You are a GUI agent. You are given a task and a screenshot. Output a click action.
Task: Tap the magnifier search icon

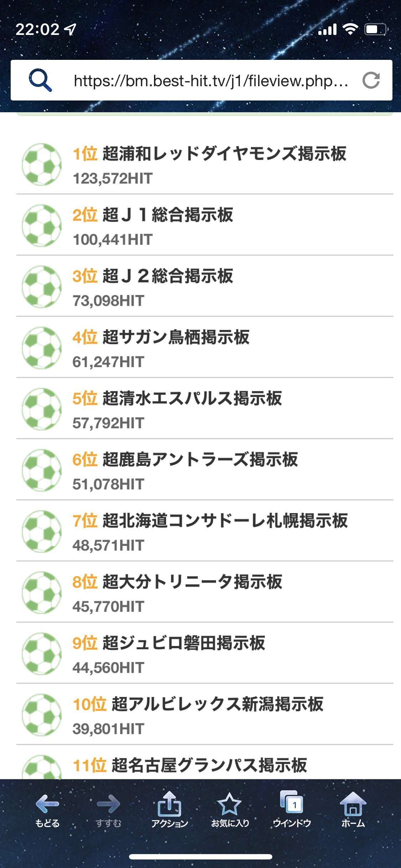point(40,80)
